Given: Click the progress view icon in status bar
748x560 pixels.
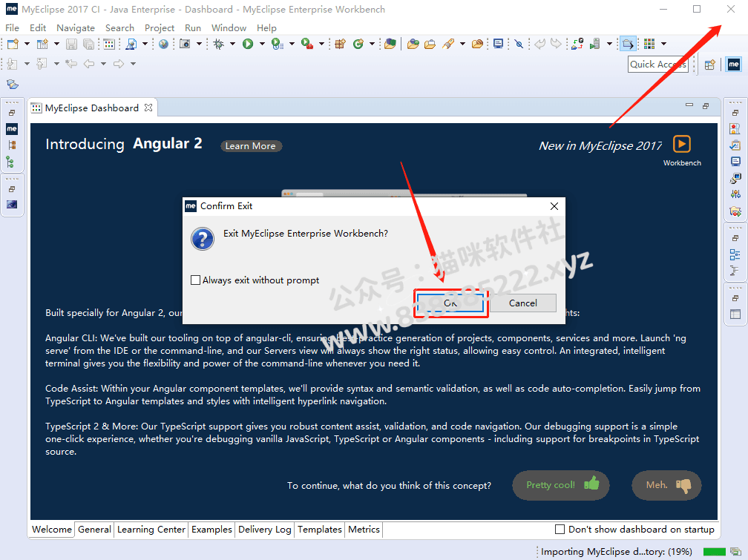Looking at the screenshot, I should (735, 552).
